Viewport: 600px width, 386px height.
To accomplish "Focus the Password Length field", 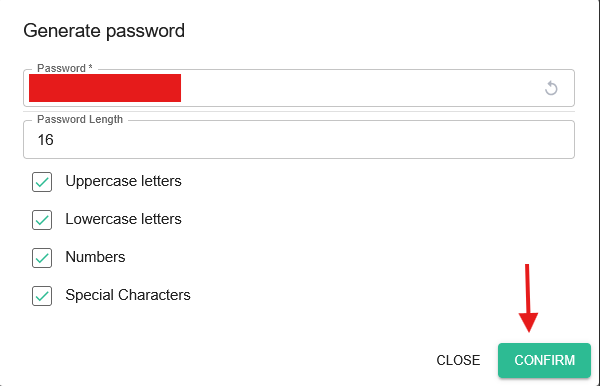I will [x=299, y=140].
